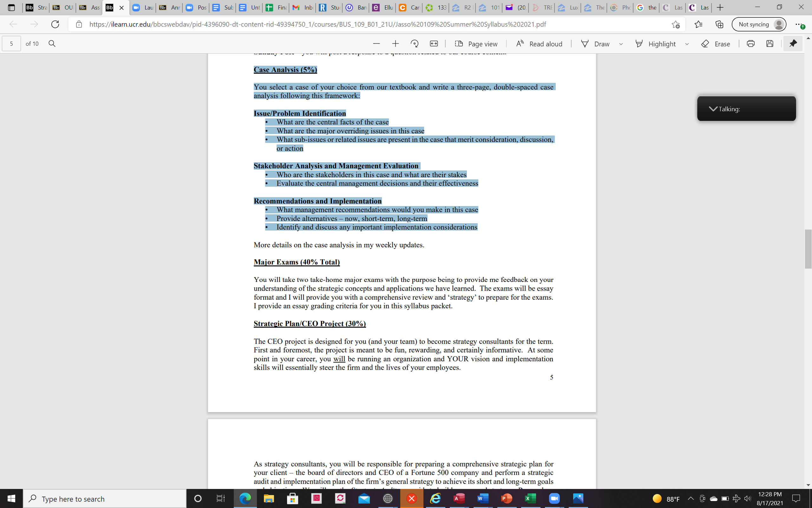Click the browser refresh icon
The height and width of the screenshot is (508, 812).
(55, 24)
